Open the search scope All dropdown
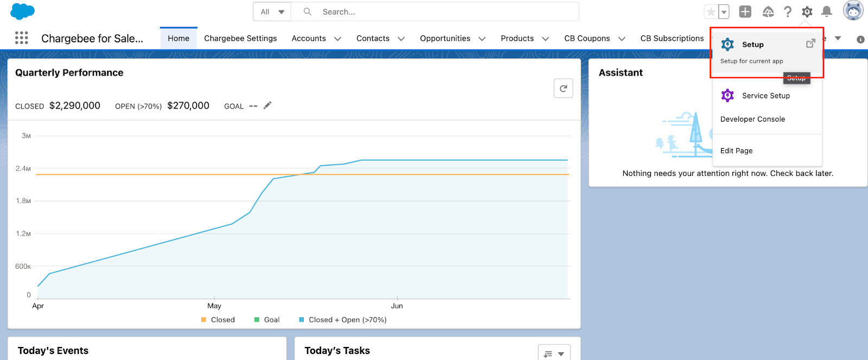This screenshot has height=360, width=868. click(x=272, y=11)
